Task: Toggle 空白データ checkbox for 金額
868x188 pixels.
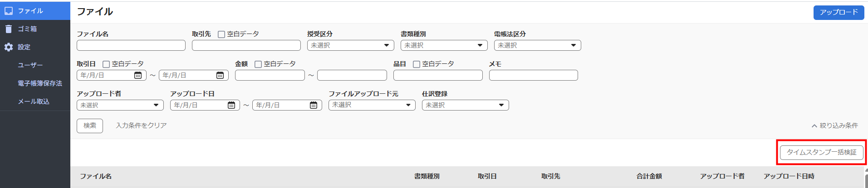Action: pyautogui.click(x=258, y=64)
